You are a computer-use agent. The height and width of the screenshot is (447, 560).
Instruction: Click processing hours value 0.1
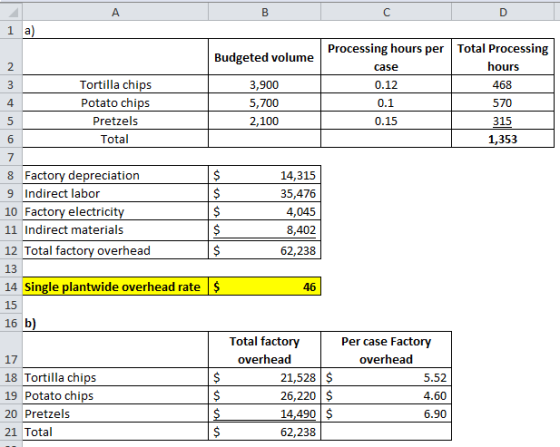[386, 103]
